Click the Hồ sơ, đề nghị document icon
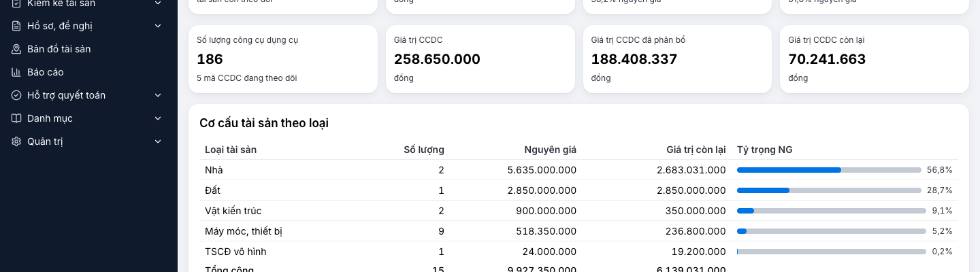Screen dimensions: 980x272 tap(16, 26)
